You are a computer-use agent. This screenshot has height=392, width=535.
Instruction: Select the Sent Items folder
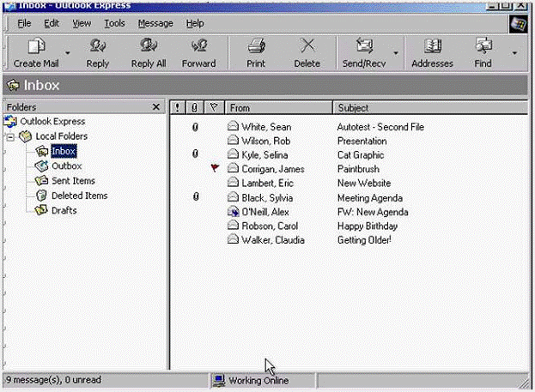click(72, 181)
